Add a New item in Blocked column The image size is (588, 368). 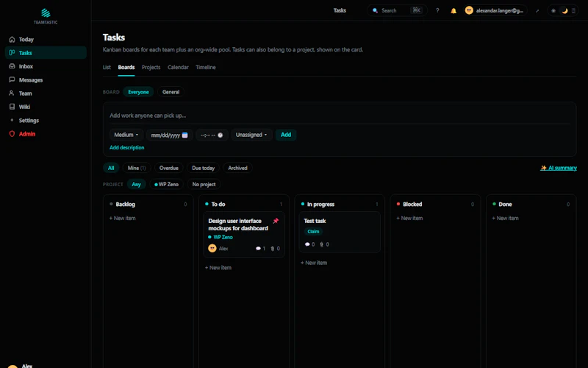(409, 218)
